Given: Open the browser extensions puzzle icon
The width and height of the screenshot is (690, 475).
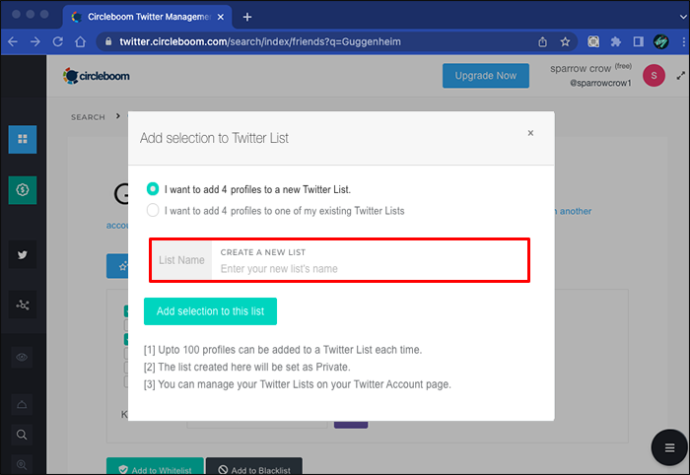Looking at the screenshot, I should [616, 42].
